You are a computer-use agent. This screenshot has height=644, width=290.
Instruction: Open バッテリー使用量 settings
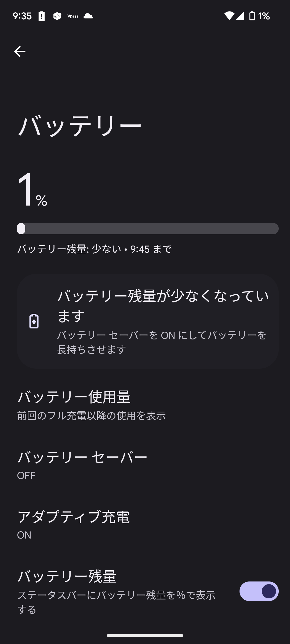145,405
